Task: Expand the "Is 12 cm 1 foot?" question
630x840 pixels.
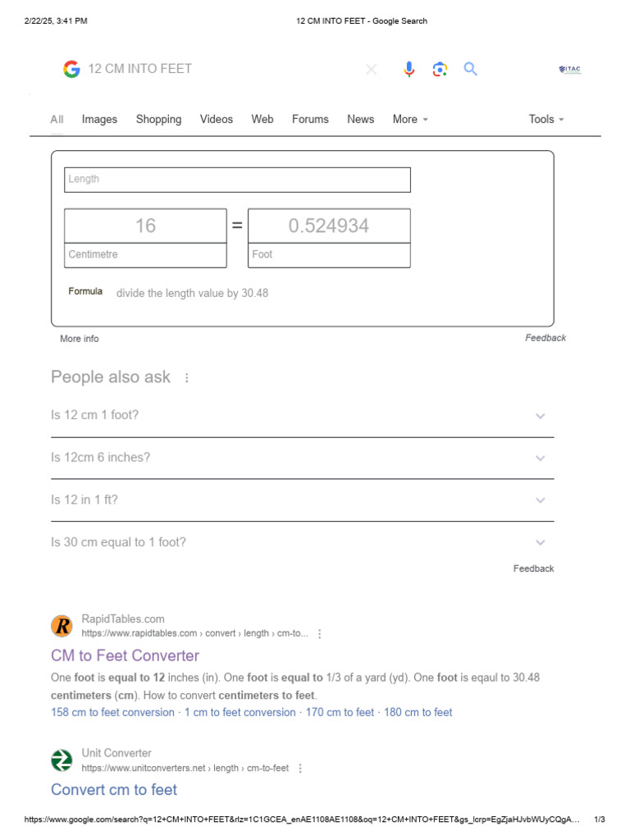Action: [540, 416]
